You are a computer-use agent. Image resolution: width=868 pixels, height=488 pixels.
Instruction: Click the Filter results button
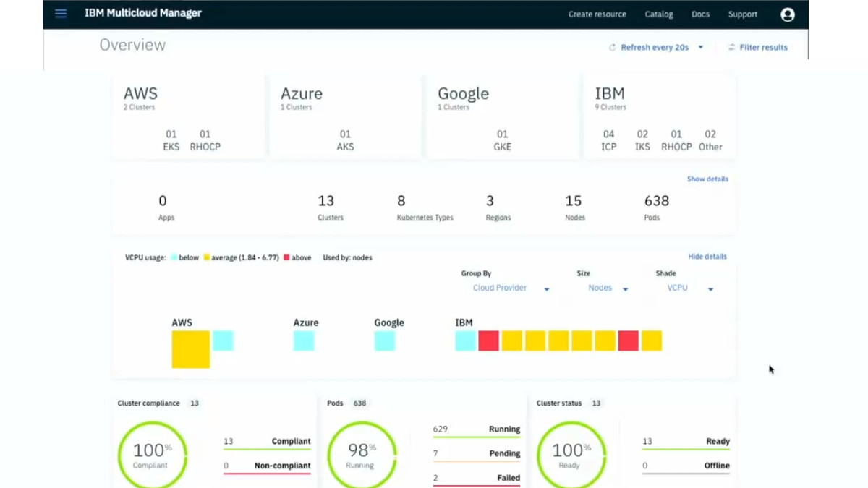pyautogui.click(x=757, y=48)
